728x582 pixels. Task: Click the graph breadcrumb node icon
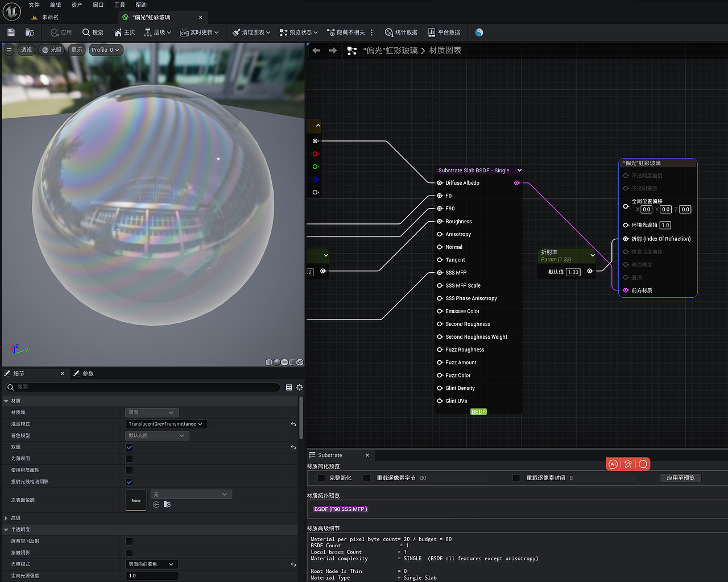click(x=352, y=51)
